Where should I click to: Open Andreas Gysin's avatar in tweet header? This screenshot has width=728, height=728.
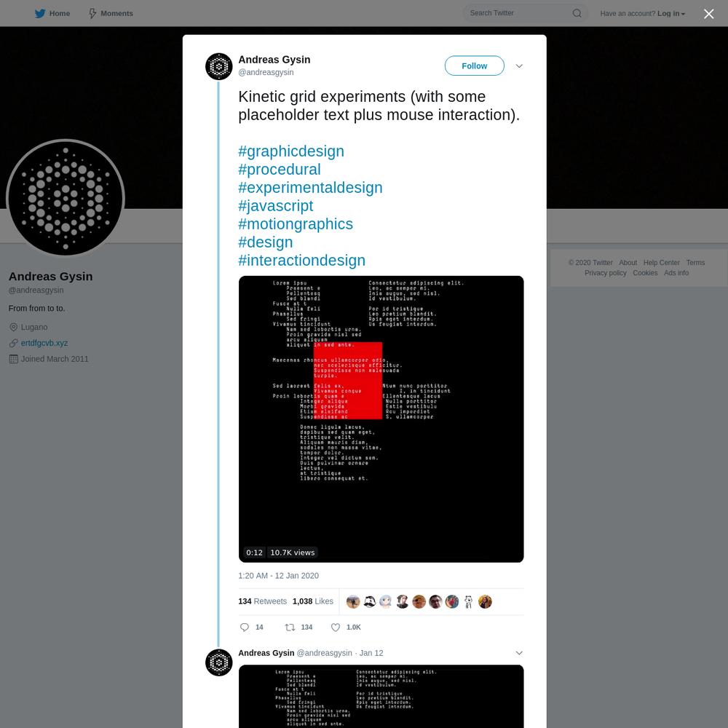[218, 66]
